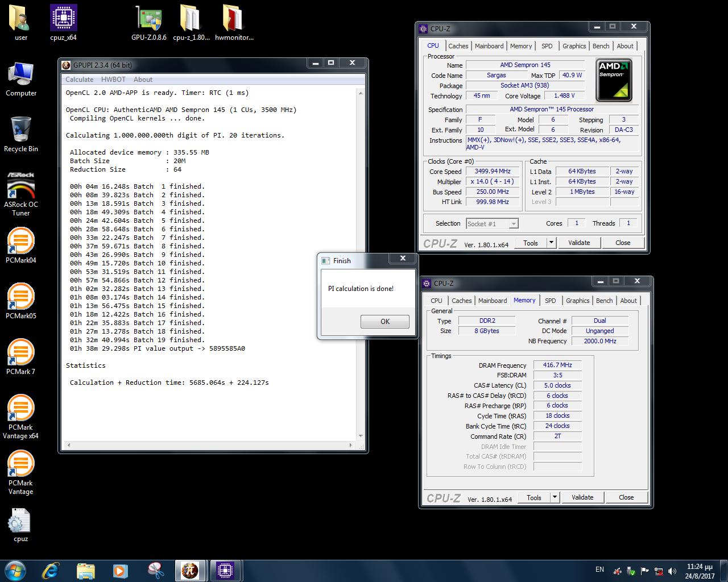728x582 pixels.
Task: Open the hwmonitor folder icon
Action: [x=234, y=23]
